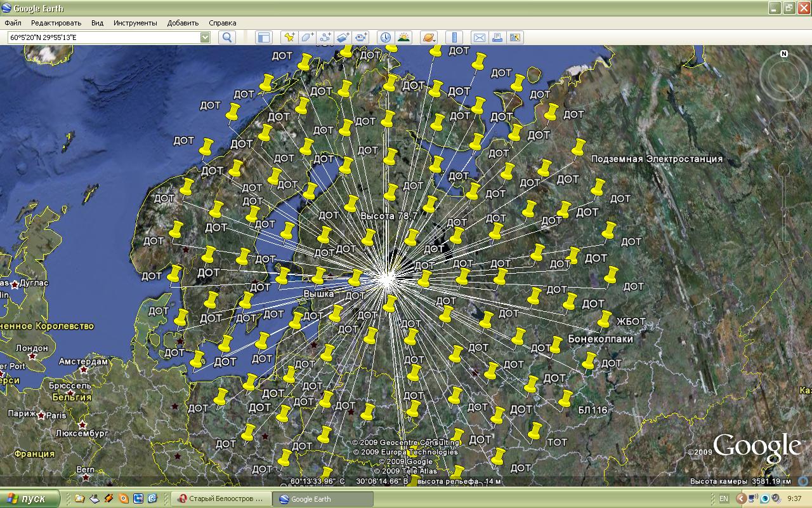Open the planet switcher dropdown

(429, 37)
